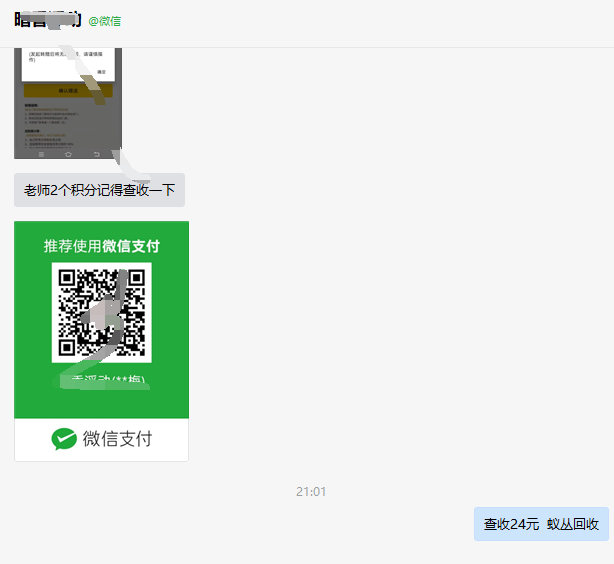Open contact info via chat title name

coord(47,20)
